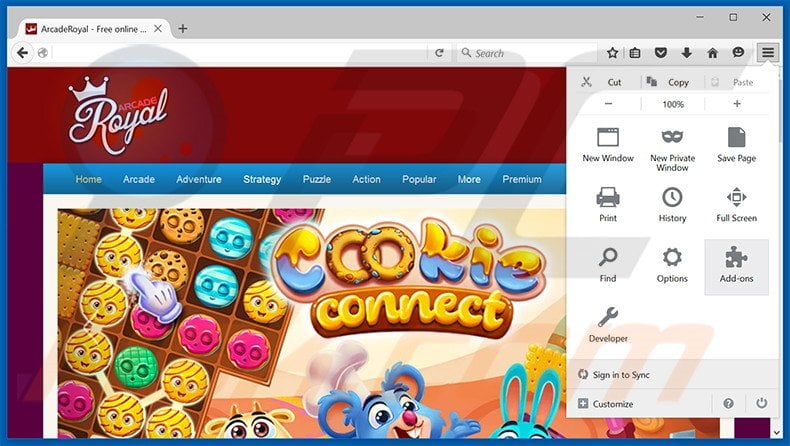
Task: Open the Popular games page
Action: point(419,179)
